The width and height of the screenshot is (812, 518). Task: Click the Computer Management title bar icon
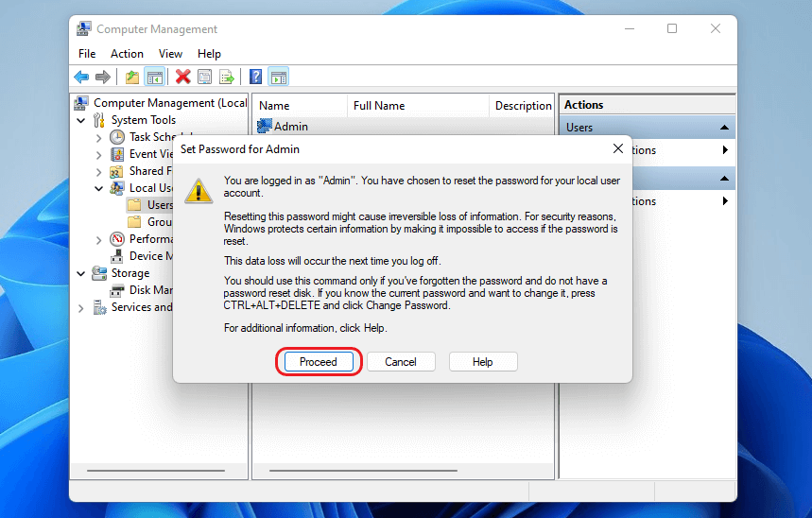coord(84,29)
